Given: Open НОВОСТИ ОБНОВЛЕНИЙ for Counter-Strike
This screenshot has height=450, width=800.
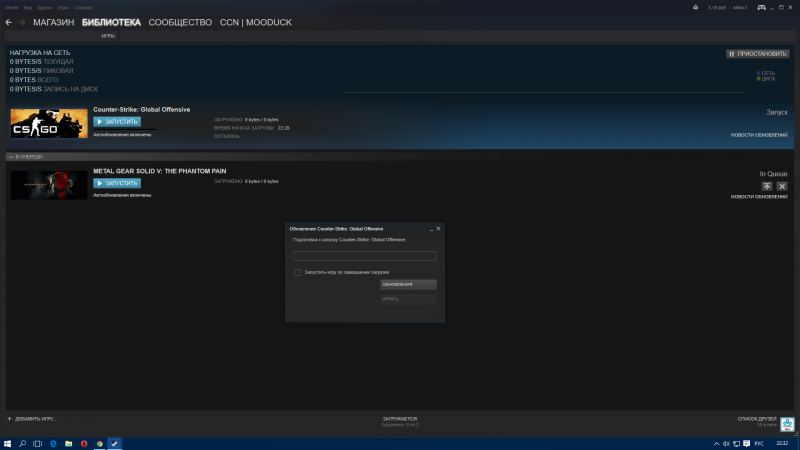Looking at the screenshot, I should coord(759,135).
